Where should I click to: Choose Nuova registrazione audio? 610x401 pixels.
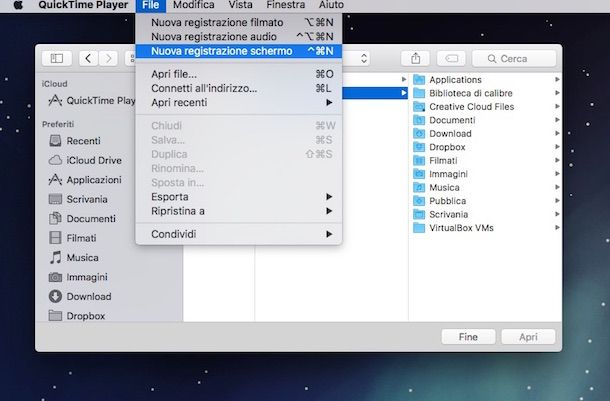pyautogui.click(x=239, y=37)
